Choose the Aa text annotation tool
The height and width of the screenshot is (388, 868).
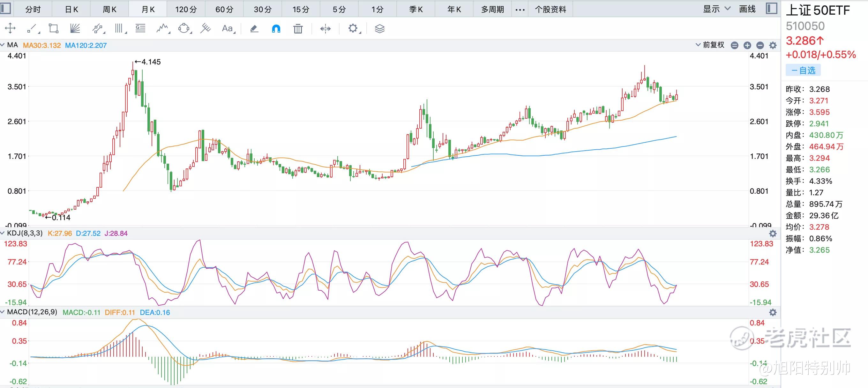(x=228, y=28)
